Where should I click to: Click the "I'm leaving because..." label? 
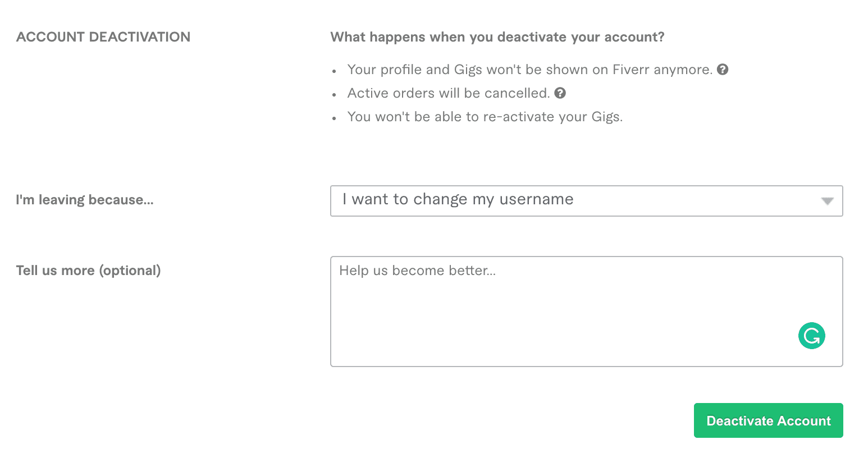point(85,200)
